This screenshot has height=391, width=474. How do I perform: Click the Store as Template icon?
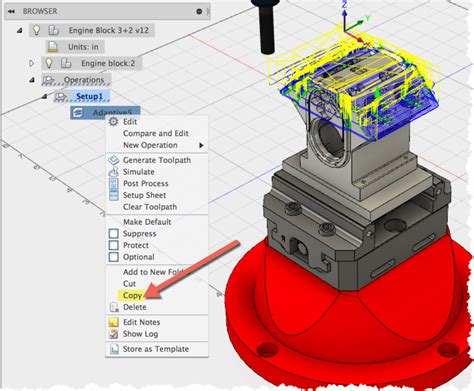coord(114,349)
